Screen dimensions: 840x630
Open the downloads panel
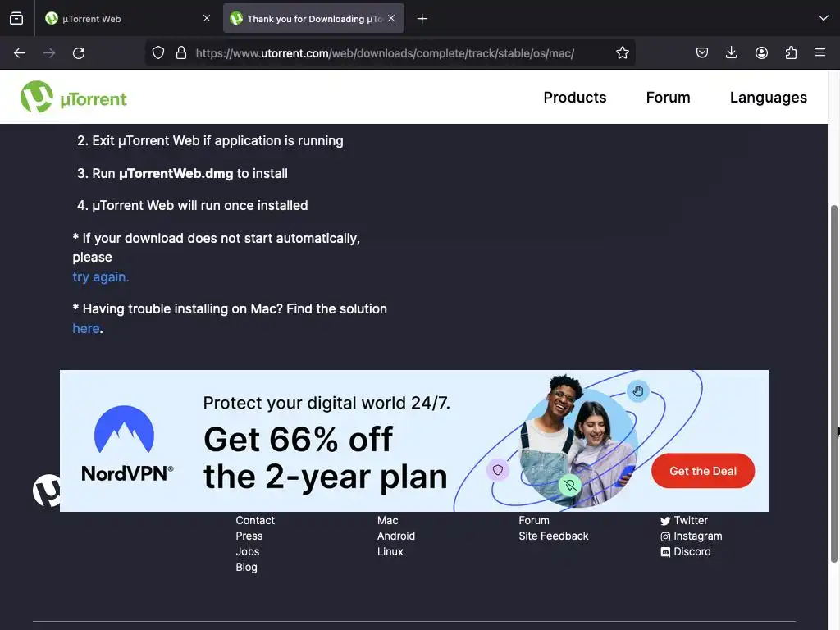tap(731, 53)
